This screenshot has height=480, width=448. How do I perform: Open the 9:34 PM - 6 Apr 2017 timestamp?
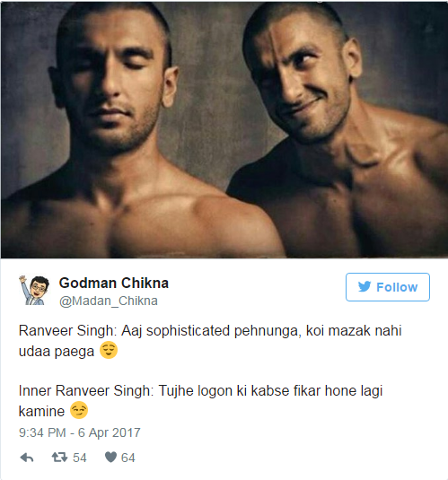point(80,432)
